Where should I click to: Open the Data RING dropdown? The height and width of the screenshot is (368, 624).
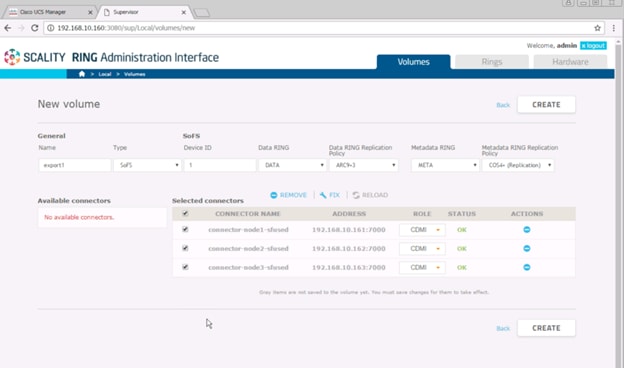(292, 165)
